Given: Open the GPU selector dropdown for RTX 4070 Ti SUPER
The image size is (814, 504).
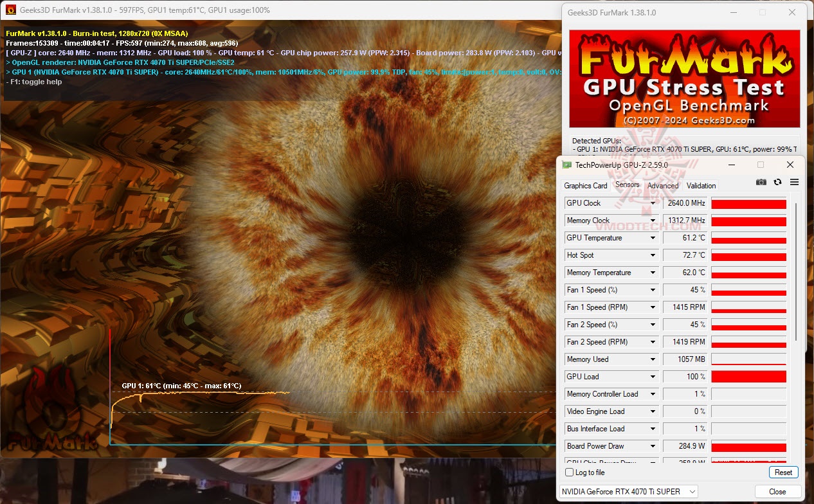Looking at the screenshot, I should [x=629, y=492].
